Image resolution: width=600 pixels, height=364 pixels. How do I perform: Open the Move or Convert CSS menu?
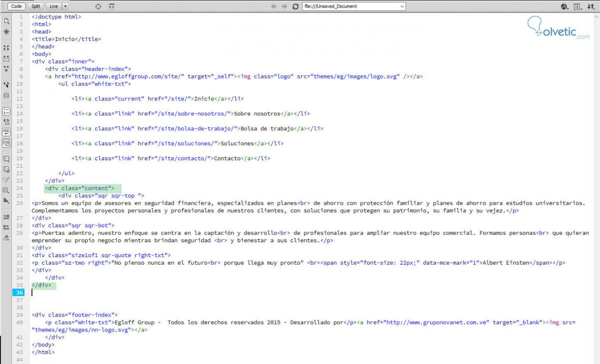click(x=6, y=201)
